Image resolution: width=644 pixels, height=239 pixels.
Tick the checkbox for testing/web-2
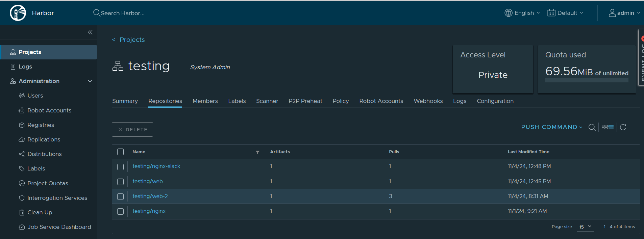(120, 196)
